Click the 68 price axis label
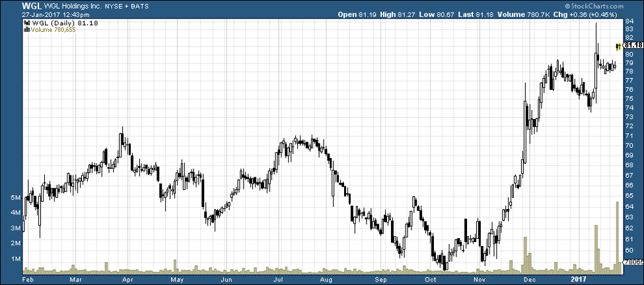 point(628,165)
